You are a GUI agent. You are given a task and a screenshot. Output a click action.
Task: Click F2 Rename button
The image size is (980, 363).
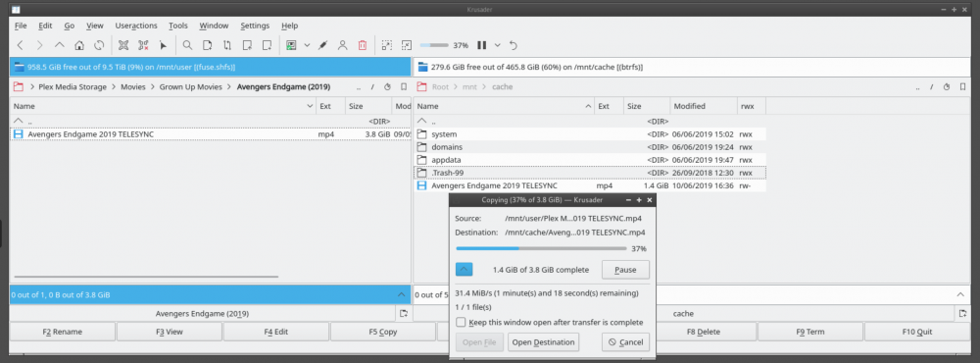[63, 332]
